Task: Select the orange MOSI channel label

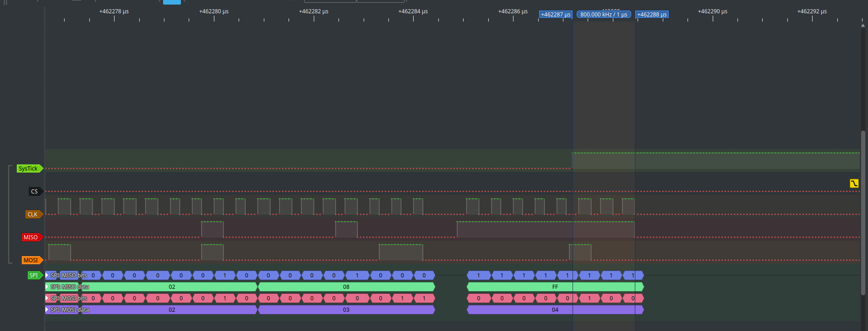Action: click(32, 260)
